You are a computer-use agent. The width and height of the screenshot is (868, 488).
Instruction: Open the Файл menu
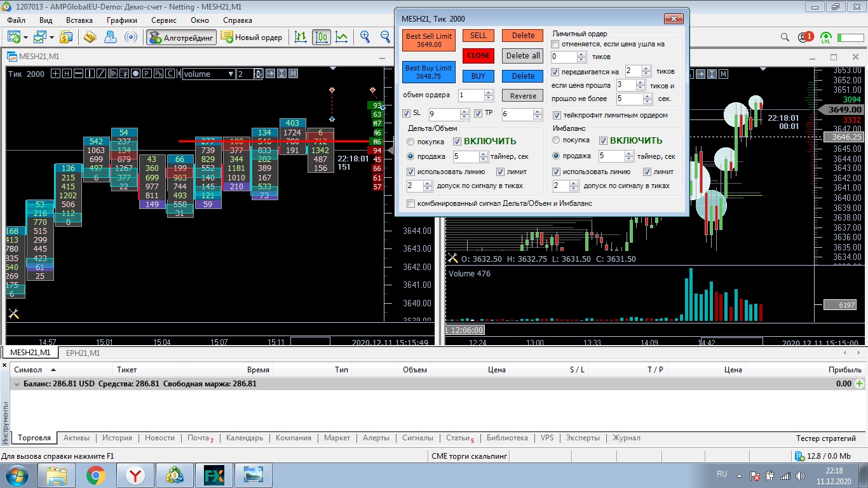(x=17, y=20)
